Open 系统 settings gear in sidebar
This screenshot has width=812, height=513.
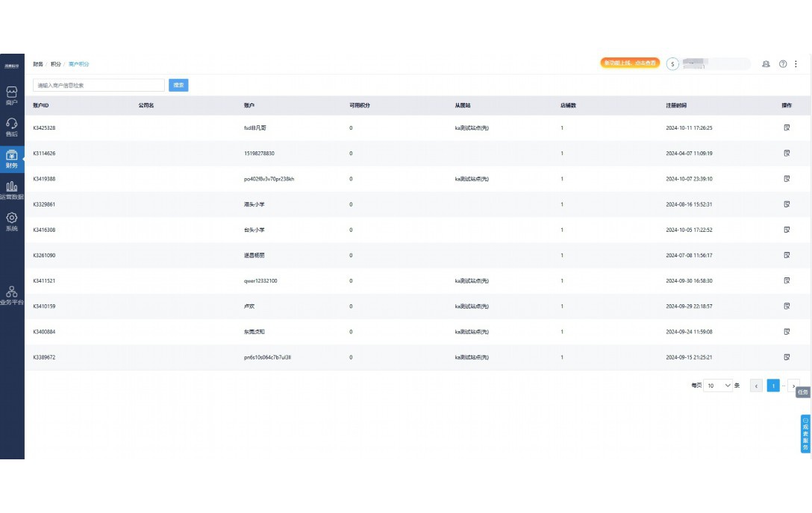click(12, 221)
